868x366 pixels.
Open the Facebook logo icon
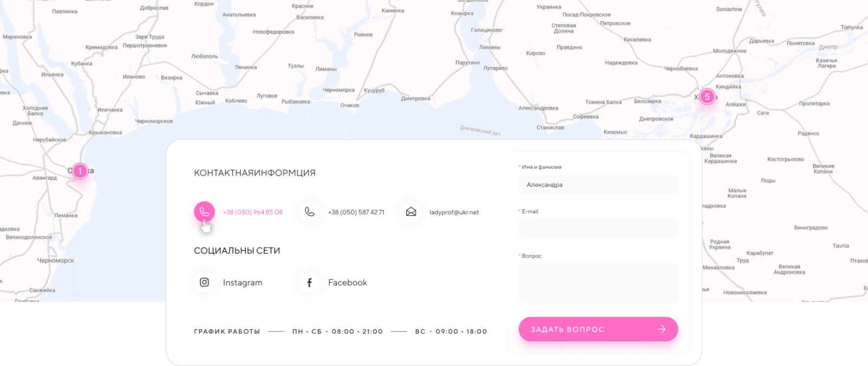coord(309,282)
